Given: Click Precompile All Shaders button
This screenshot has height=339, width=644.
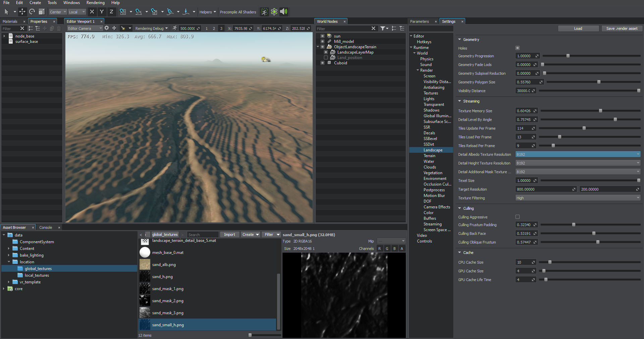Looking at the screenshot, I should [x=238, y=12].
